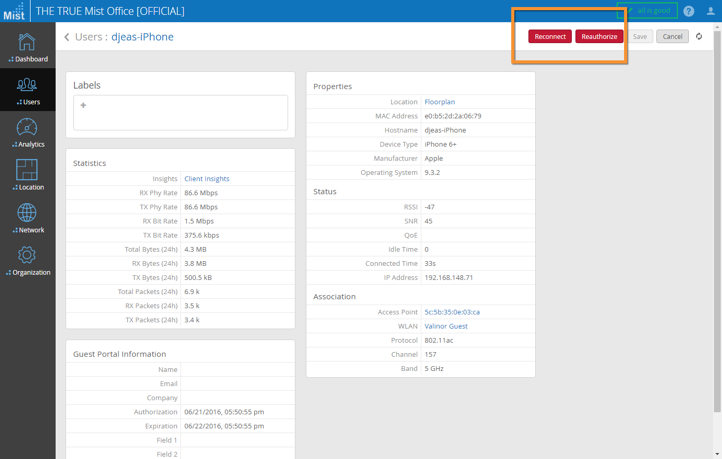The height and width of the screenshot is (459, 722).
Task: Open the user account profile icon
Action: click(x=710, y=11)
